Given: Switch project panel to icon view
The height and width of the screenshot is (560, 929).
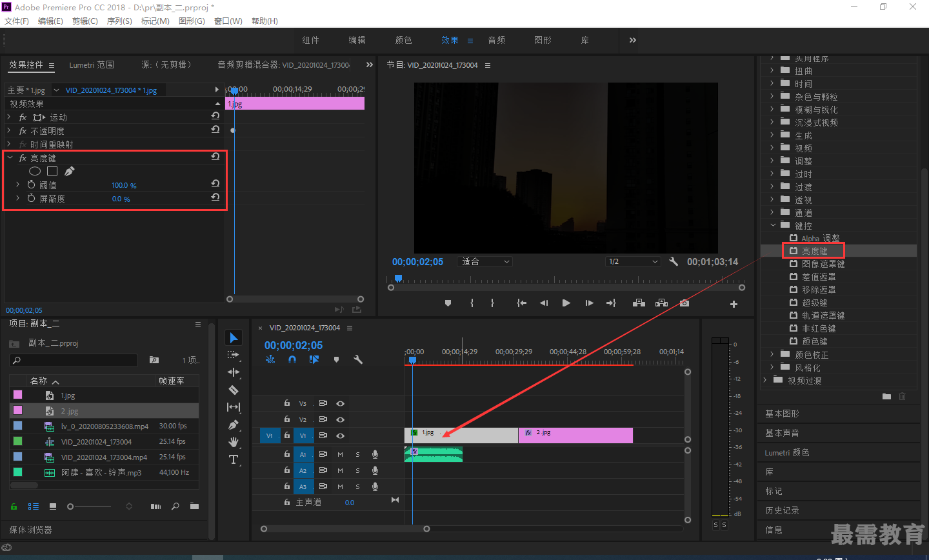Looking at the screenshot, I should click(53, 506).
